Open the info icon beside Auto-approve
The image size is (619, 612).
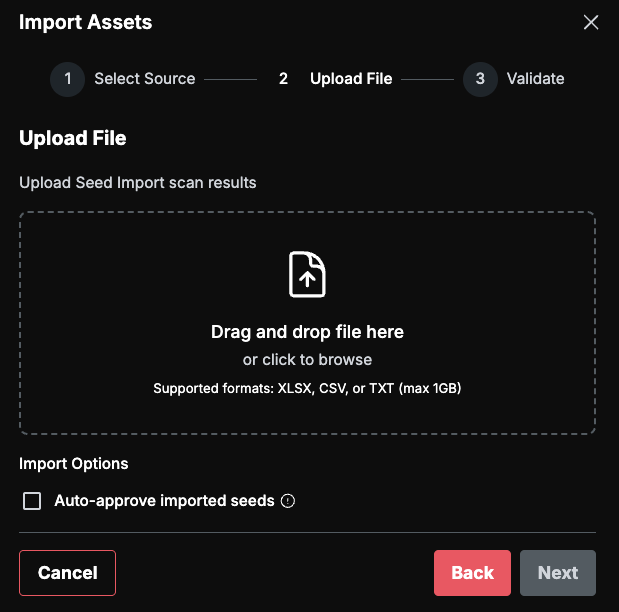tap(288, 501)
